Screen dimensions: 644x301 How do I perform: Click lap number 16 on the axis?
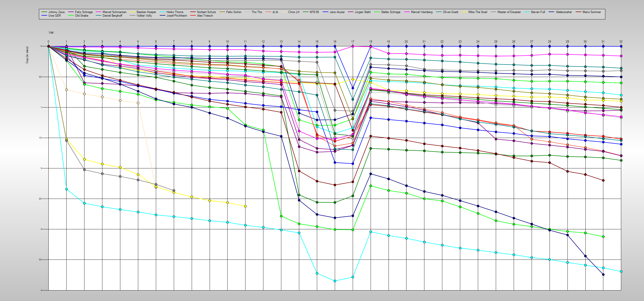tap(335, 41)
